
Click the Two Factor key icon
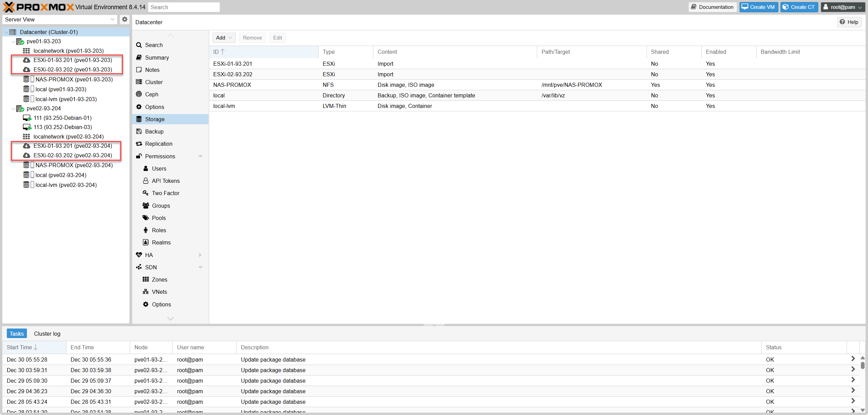point(146,193)
